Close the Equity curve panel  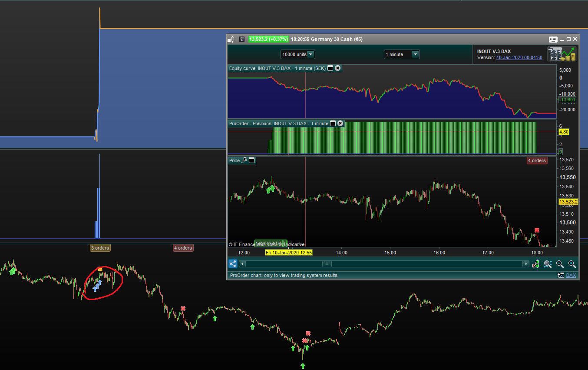[338, 68]
